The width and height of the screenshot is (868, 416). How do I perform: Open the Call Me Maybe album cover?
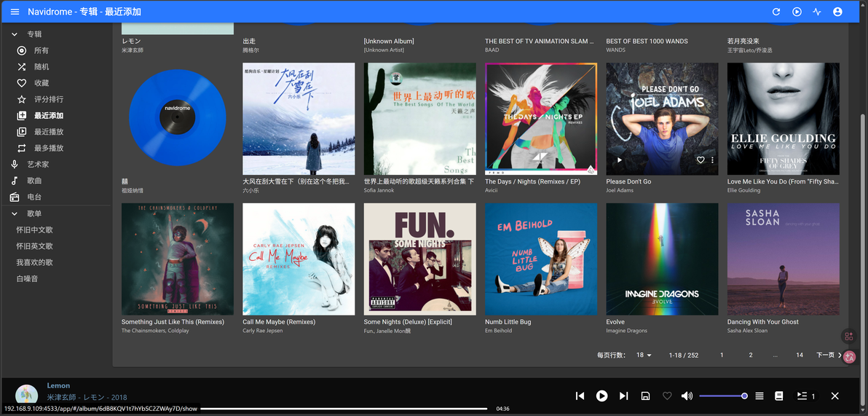click(x=299, y=259)
